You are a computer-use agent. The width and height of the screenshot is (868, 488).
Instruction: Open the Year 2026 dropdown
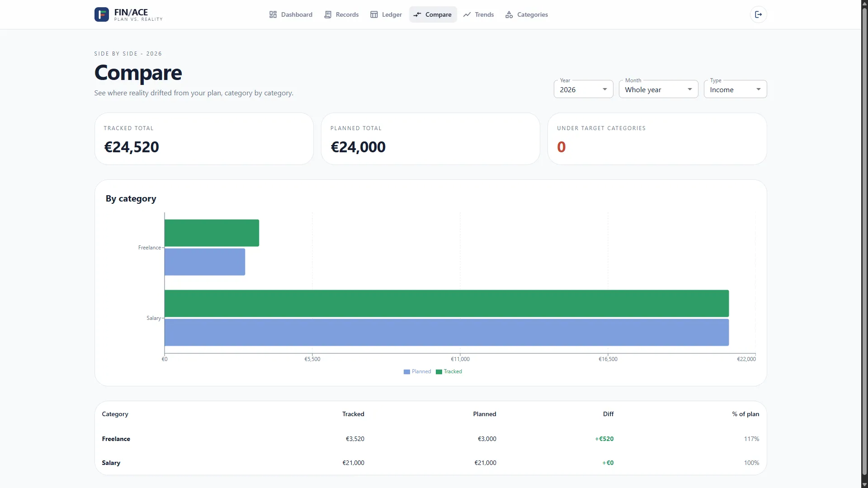tap(583, 89)
